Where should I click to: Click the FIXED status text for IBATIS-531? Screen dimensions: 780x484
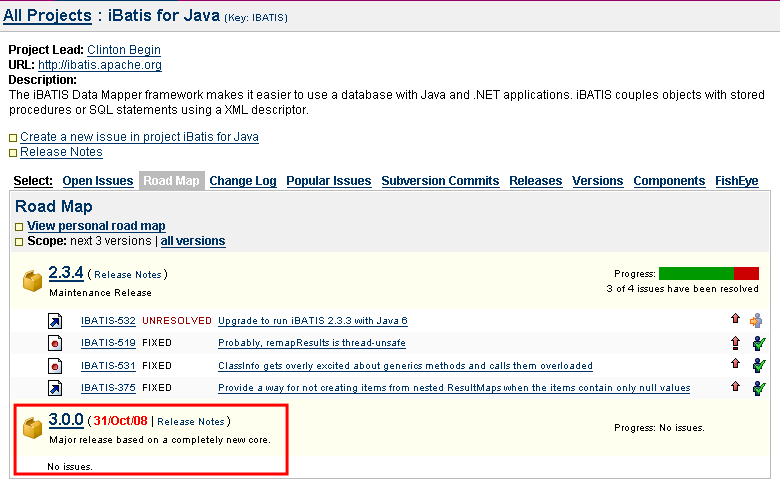click(157, 366)
